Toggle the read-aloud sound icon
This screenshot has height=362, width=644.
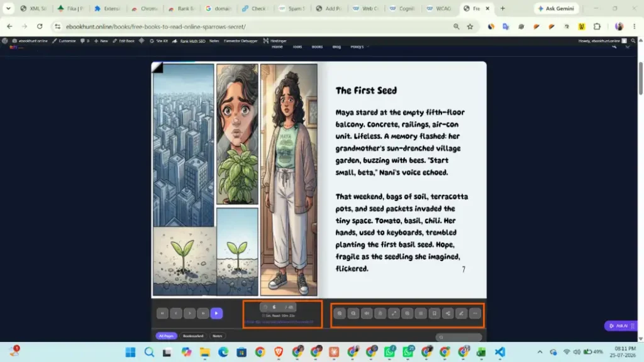pos(367,313)
